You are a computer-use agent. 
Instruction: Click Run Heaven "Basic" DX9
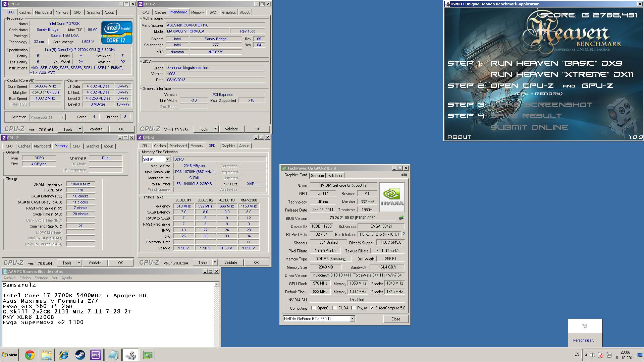pyautogui.click(x=556, y=63)
